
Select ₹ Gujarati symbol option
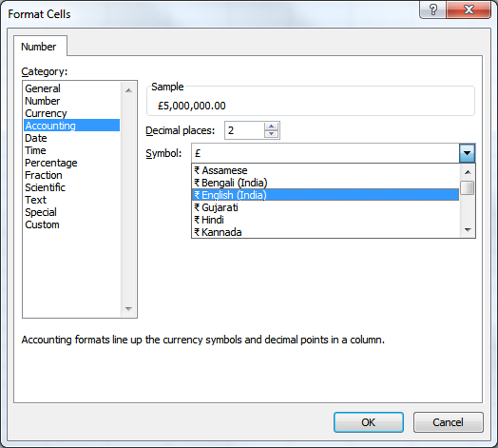(x=326, y=207)
